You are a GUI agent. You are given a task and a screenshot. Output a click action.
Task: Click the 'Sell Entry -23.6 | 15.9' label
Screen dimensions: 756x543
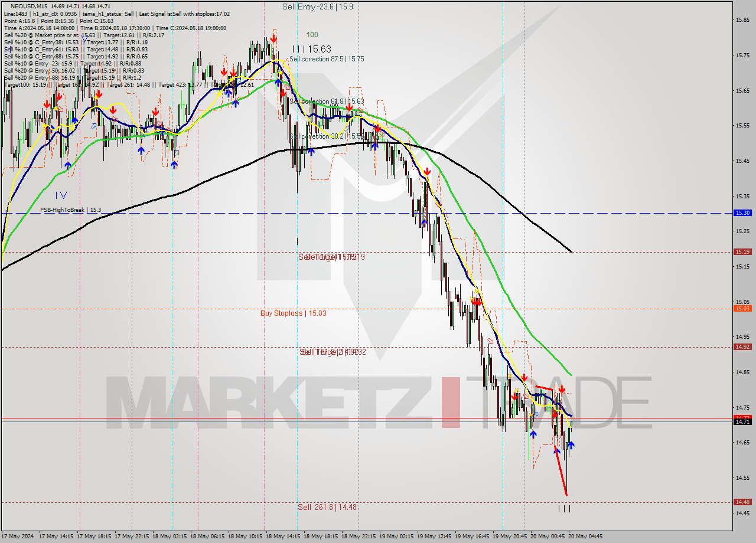click(318, 6)
